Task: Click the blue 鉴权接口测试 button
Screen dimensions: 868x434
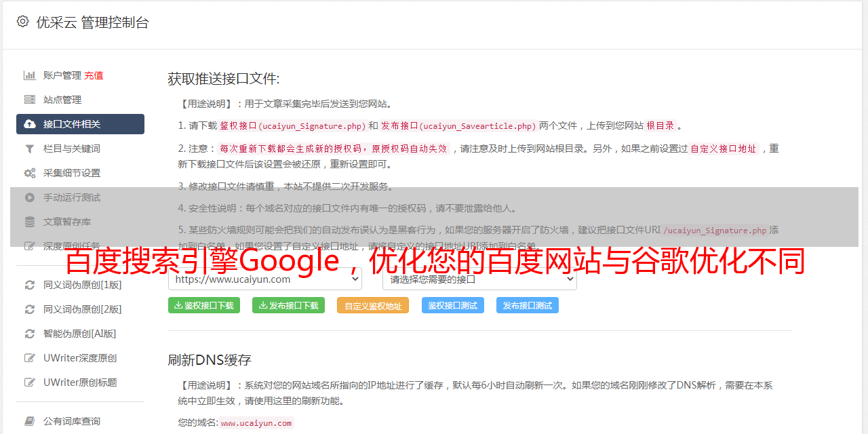Action: click(x=453, y=305)
